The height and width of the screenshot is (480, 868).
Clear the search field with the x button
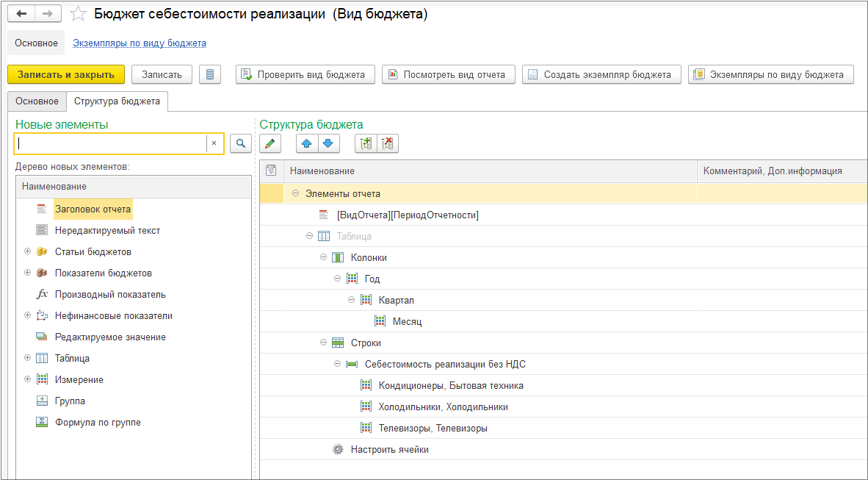tap(214, 143)
